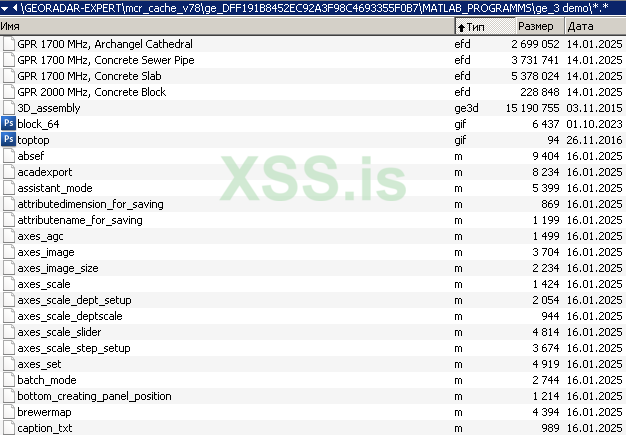
Task: Click date 26.11.2016 of toptop
Action: (x=594, y=140)
